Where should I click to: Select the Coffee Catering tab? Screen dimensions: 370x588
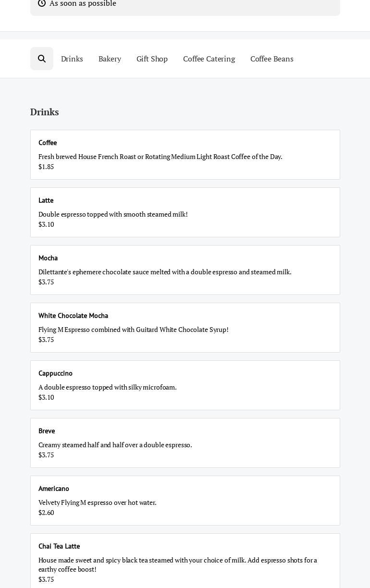pyautogui.click(x=209, y=59)
